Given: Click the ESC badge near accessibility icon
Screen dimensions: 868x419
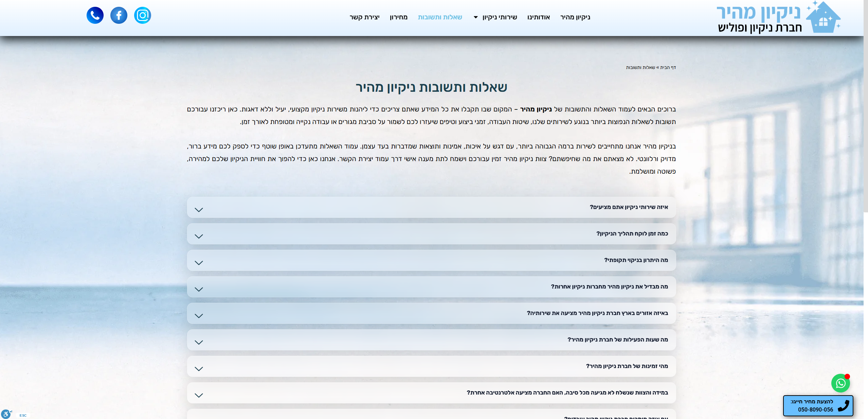Looking at the screenshot, I should pos(23,415).
